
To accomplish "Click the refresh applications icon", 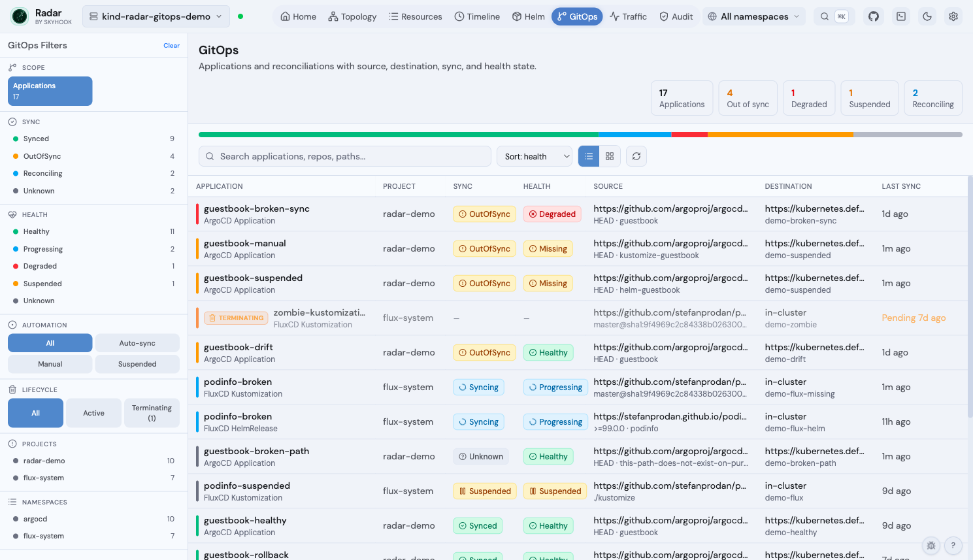I will pos(636,156).
